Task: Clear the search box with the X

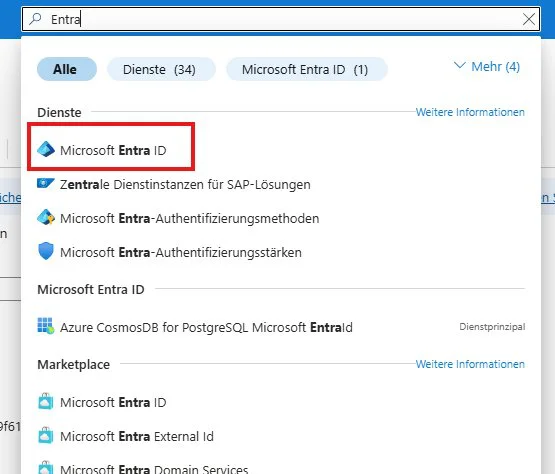Action: 529,19
